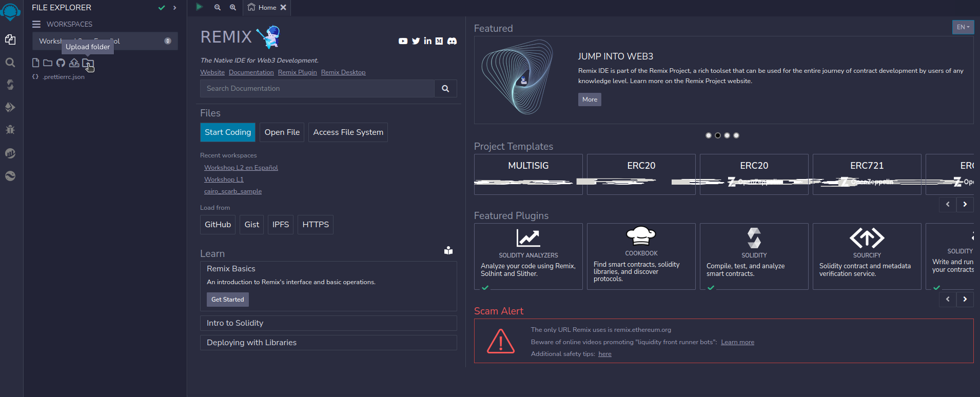
Task: Open the Debugger bug icon
Action: pyautogui.click(x=10, y=130)
